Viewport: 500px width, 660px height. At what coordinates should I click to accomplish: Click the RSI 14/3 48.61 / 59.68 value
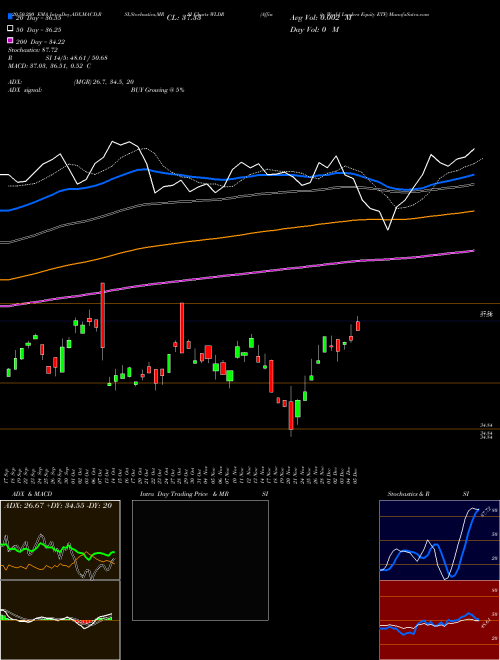point(77,58)
